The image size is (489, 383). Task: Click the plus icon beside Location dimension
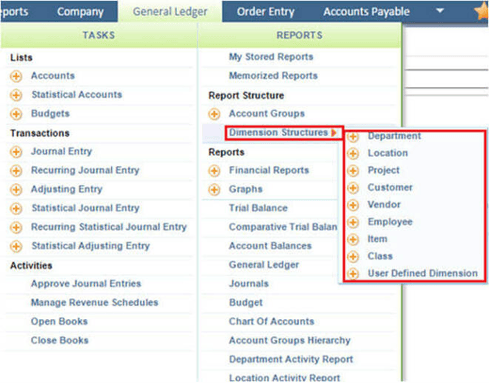pos(353,154)
